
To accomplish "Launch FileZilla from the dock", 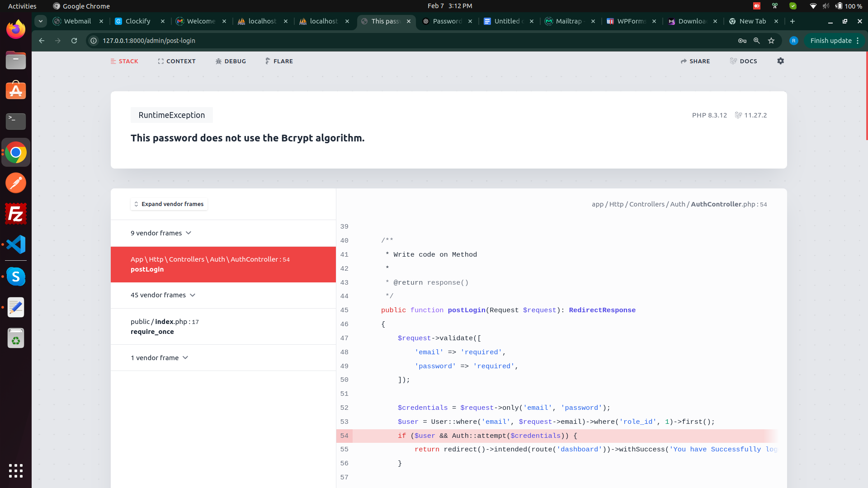I will coord(16,214).
